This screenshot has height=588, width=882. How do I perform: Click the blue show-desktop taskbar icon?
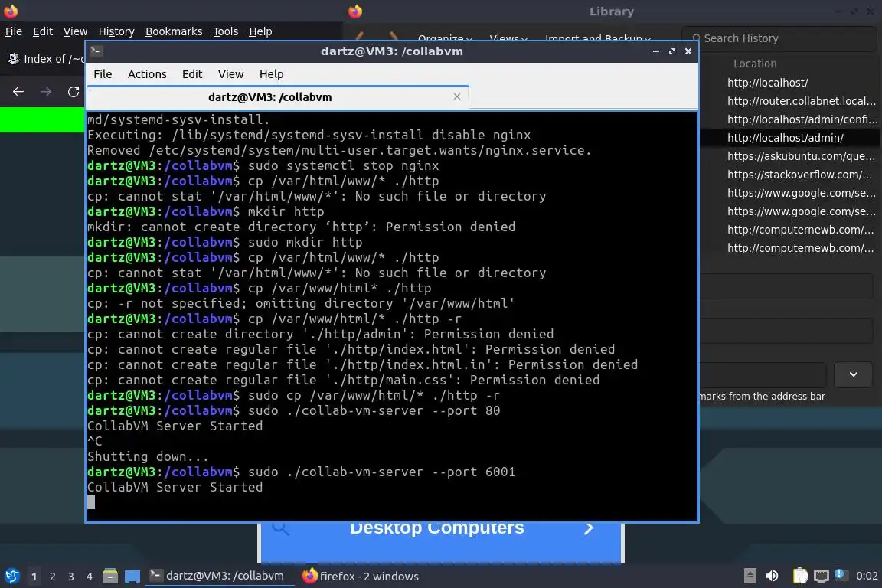[x=132, y=577]
